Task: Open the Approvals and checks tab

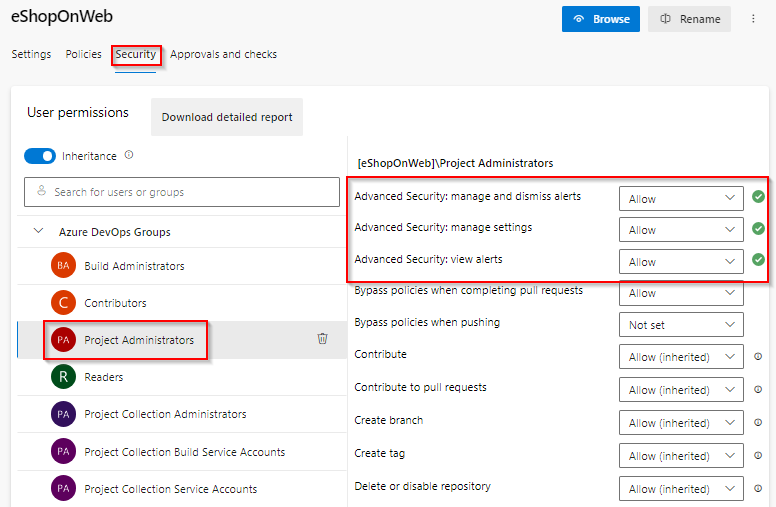Action: pyautogui.click(x=223, y=54)
